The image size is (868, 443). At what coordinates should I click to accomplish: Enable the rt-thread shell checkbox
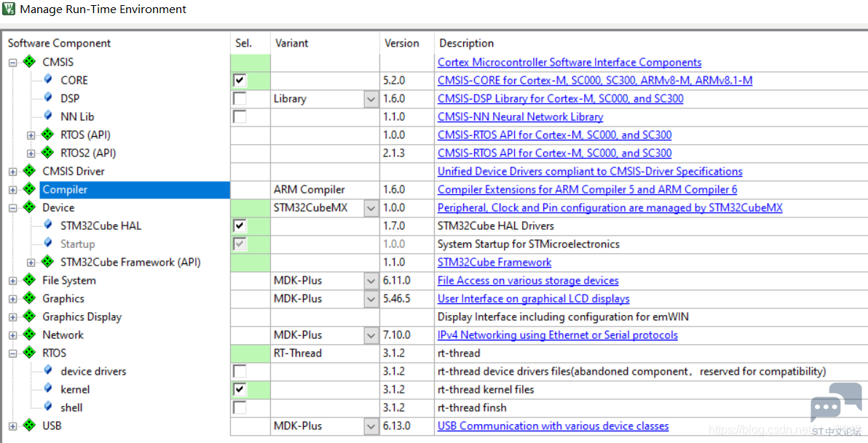click(240, 407)
